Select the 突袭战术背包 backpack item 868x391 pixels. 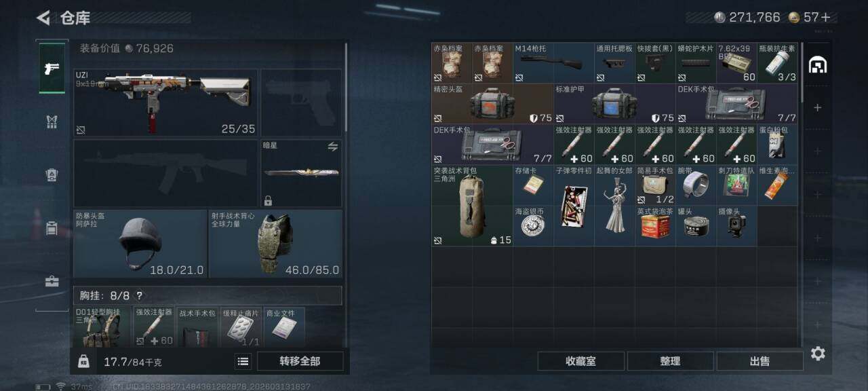click(472, 206)
